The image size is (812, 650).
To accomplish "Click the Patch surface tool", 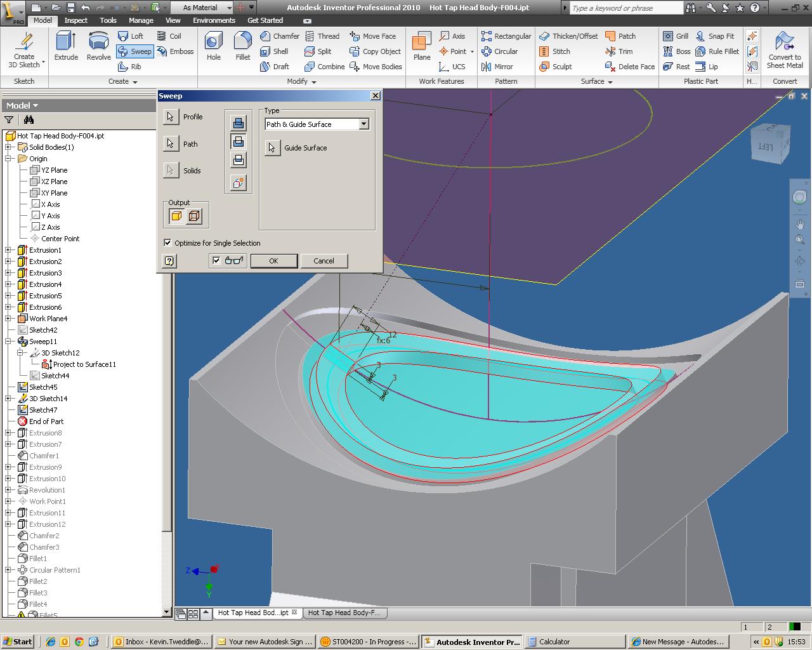I will tap(620, 36).
